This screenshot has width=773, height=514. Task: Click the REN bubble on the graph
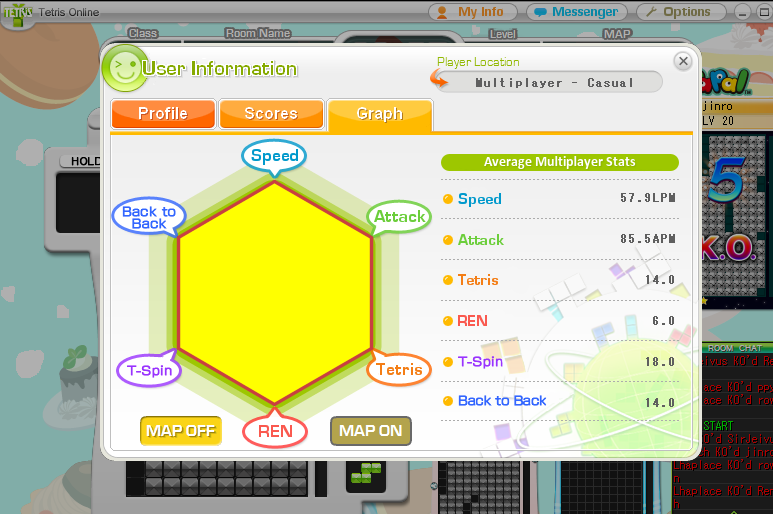pyautogui.click(x=275, y=431)
